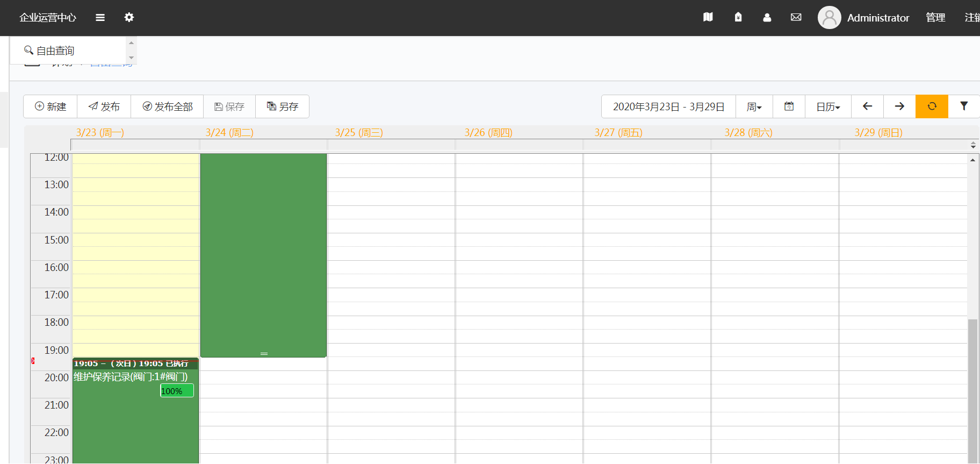Open the hamburger menu in the header
Screen dimensions: 980x464
click(x=100, y=17)
